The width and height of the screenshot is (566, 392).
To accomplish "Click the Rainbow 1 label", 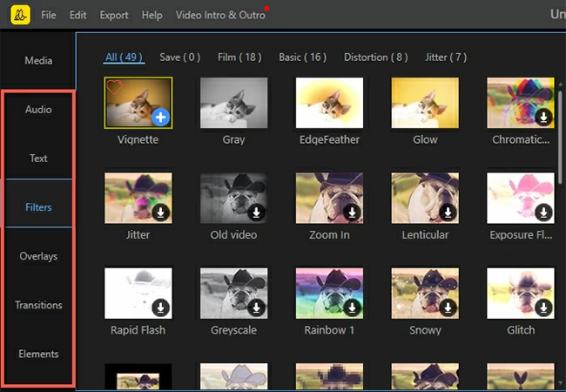I will (x=329, y=330).
